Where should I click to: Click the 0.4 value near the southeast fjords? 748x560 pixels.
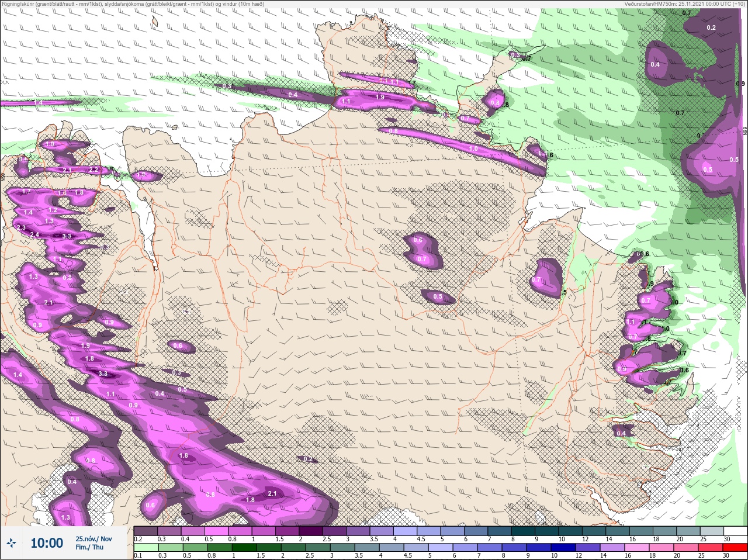(x=621, y=433)
